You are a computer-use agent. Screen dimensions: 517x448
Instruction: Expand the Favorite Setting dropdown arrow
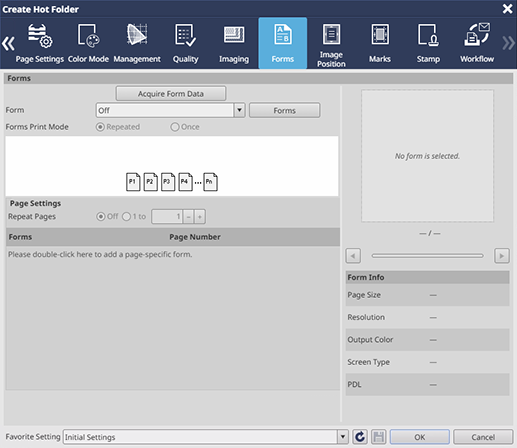(x=342, y=437)
